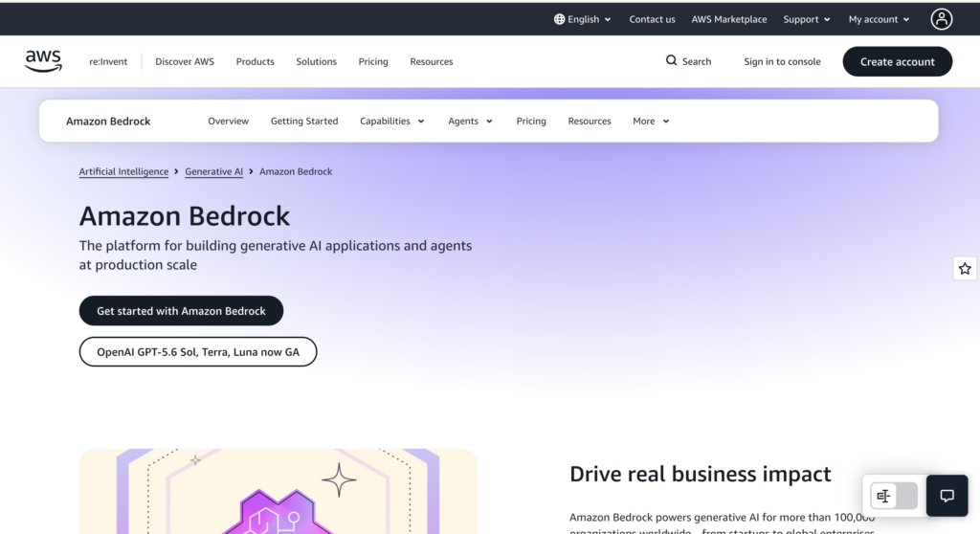Open Pricing in the Bedrock sub-navigation

coord(531,122)
